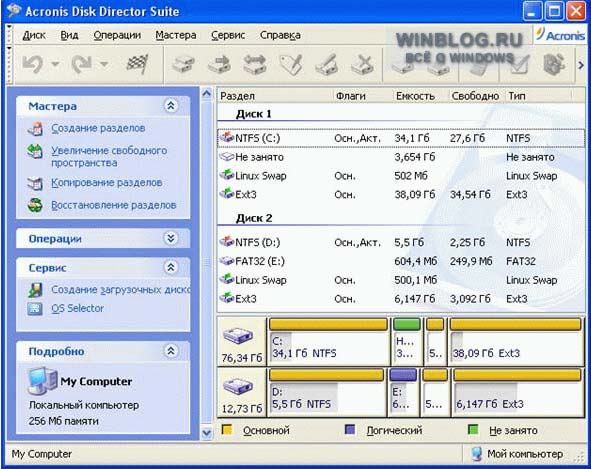Screen dimensions: 591x469
Task: Click the checkered flag Commit icon
Action: pos(137,63)
